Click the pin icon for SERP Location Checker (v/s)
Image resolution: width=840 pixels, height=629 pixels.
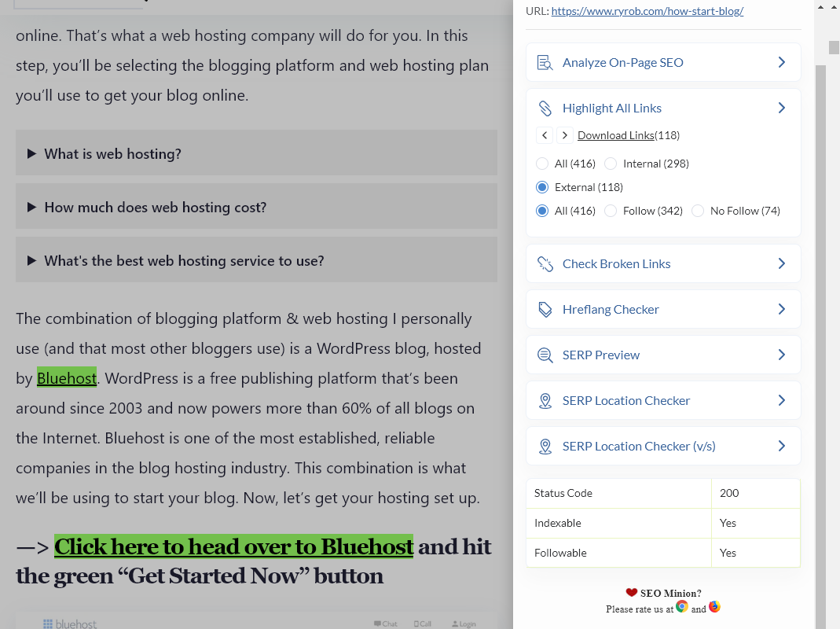[545, 446]
